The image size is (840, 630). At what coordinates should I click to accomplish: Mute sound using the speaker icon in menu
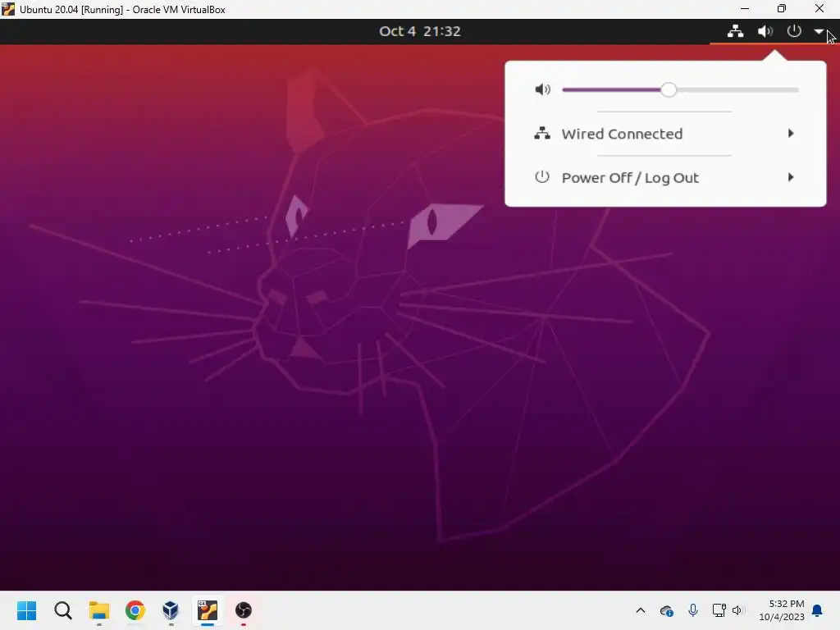coord(542,89)
